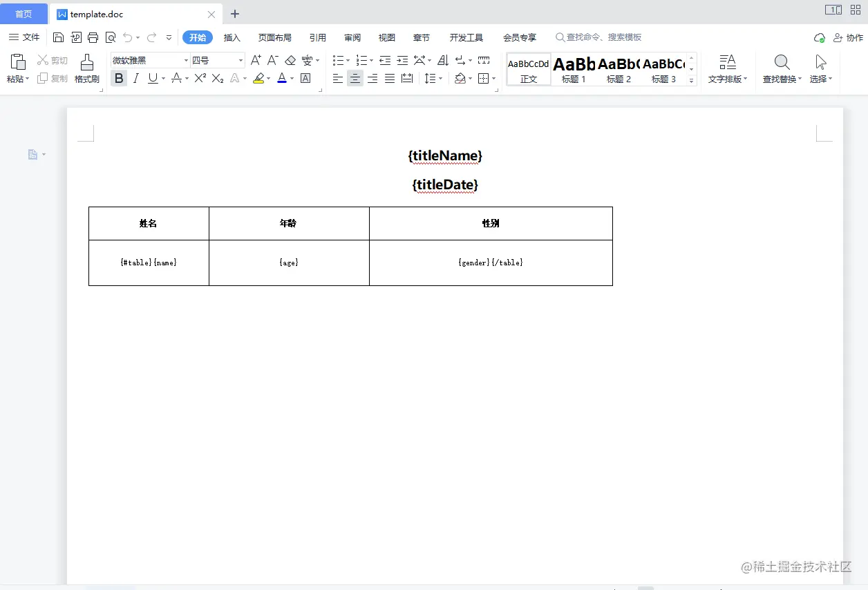Screen dimensions: 868x590
Task: Toggle Align Right paragraph button
Action: pos(372,79)
